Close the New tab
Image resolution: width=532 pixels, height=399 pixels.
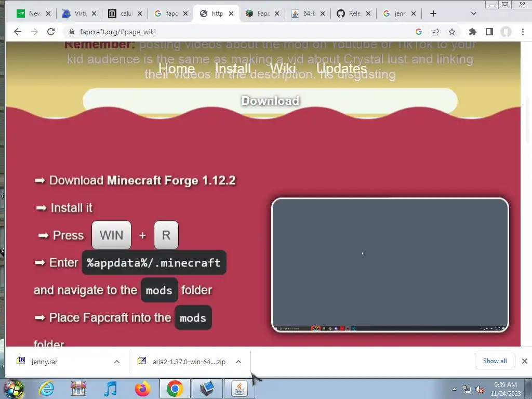[x=48, y=14]
